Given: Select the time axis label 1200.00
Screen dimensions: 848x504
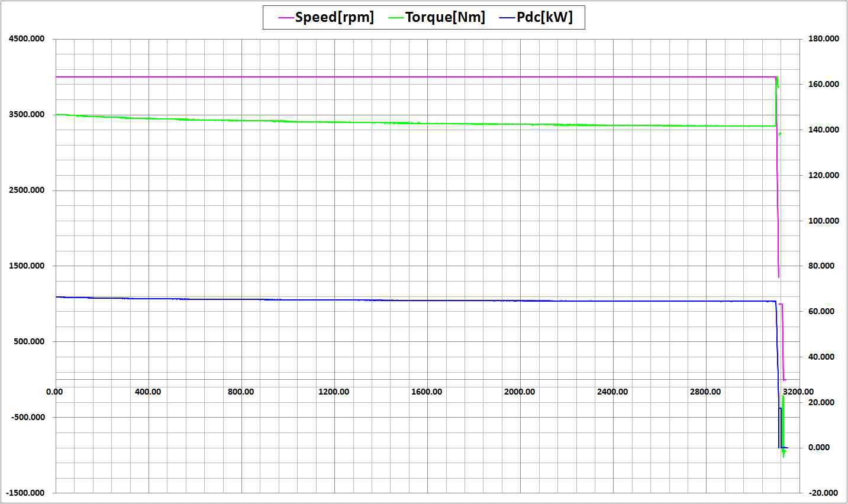Looking at the screenshot, I should point(334,392).
